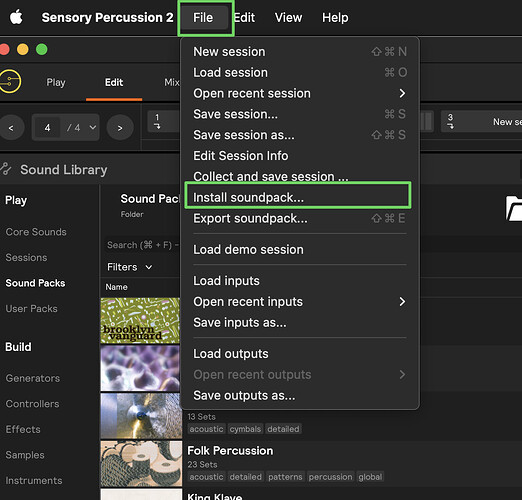The height and width of the screenshot is (500, 522).
Task: Click the Sound Library link icon
Action: (6, 169)
